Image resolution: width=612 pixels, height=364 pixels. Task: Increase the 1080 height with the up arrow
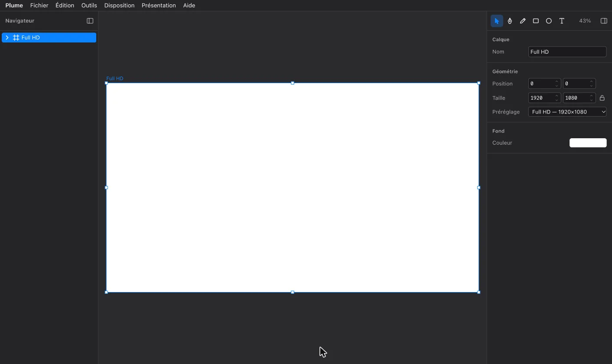592,95
